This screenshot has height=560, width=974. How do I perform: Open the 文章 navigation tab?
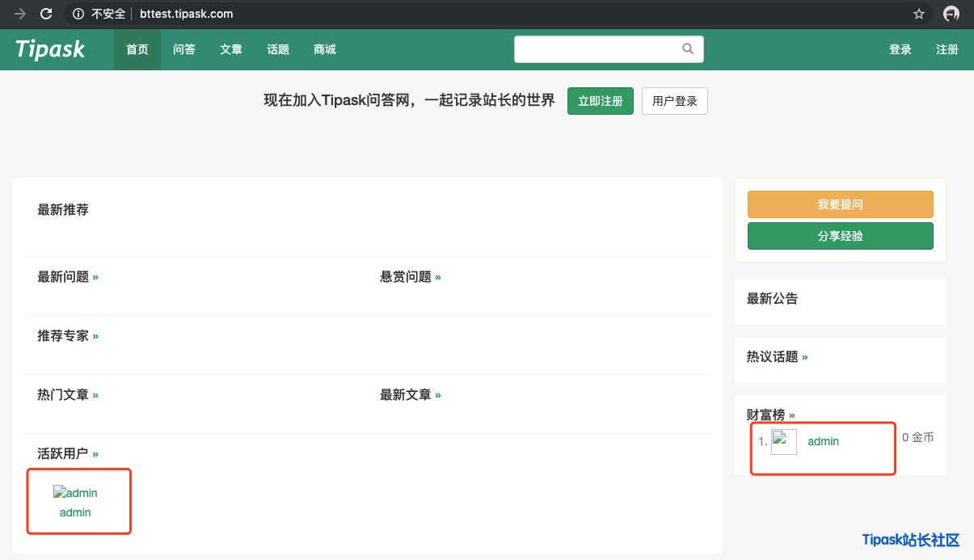pos(231,49)
